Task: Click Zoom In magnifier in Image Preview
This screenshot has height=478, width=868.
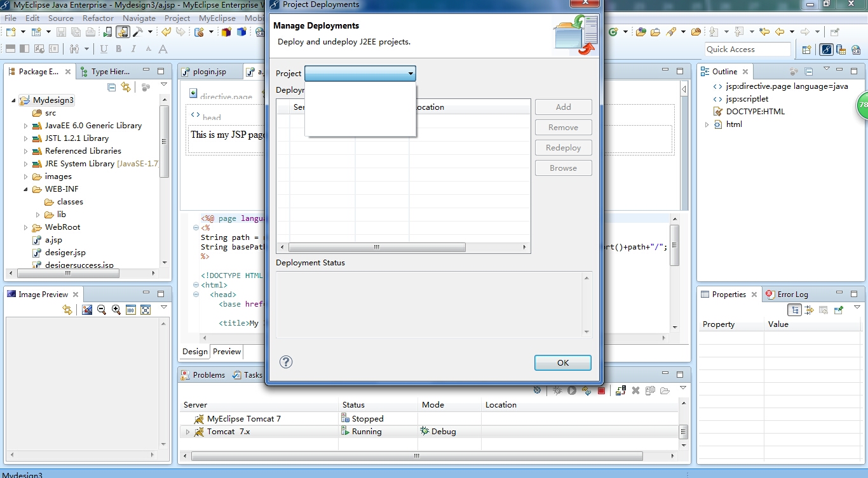Action: 116,310
